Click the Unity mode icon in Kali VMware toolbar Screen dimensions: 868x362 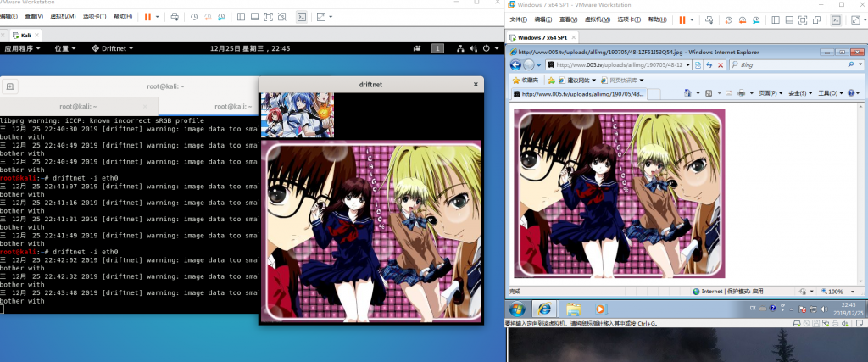tap(282, 17)
